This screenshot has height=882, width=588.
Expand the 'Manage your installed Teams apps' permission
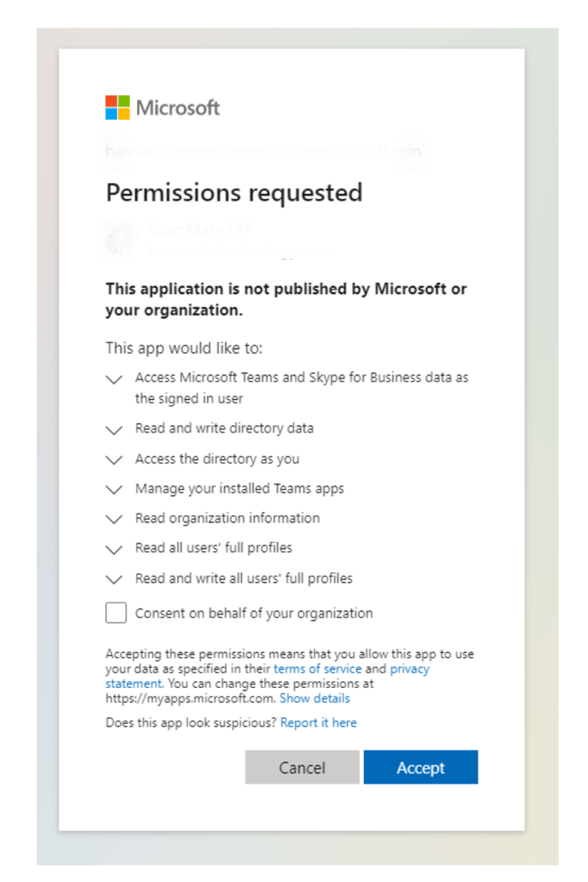click(115, 489)
